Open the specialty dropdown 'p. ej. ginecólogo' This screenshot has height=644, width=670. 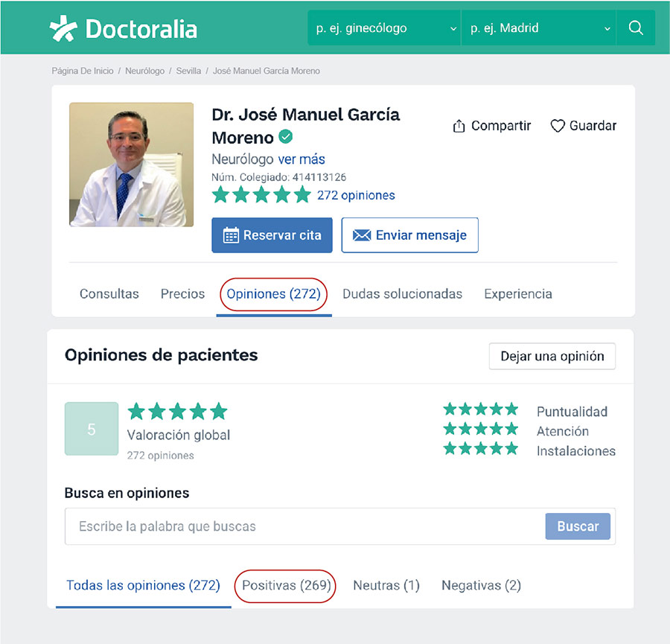click(x=384, y=28)
